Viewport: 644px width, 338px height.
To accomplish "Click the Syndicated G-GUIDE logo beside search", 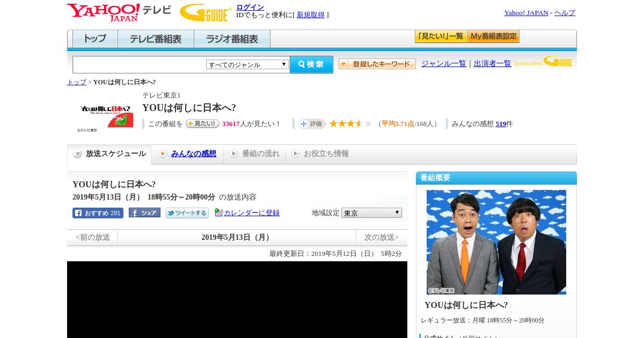I will [x=543, y=61].
